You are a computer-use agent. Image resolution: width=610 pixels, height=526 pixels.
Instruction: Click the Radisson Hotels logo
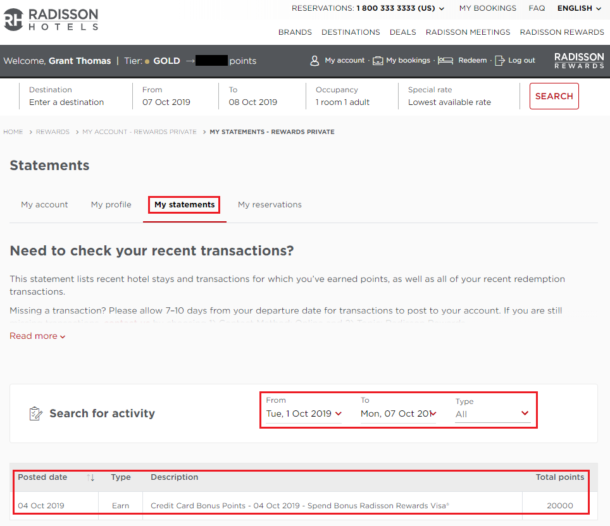[51, 19]
